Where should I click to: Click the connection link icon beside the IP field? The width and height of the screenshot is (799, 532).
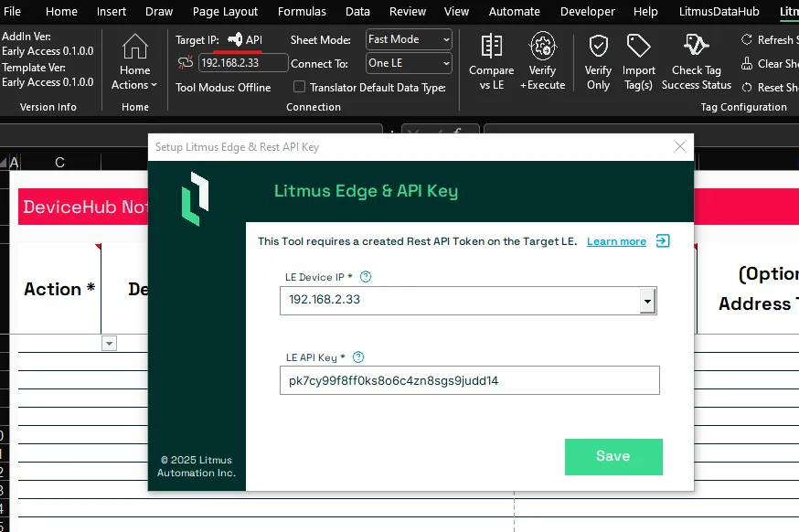(186, 63)
